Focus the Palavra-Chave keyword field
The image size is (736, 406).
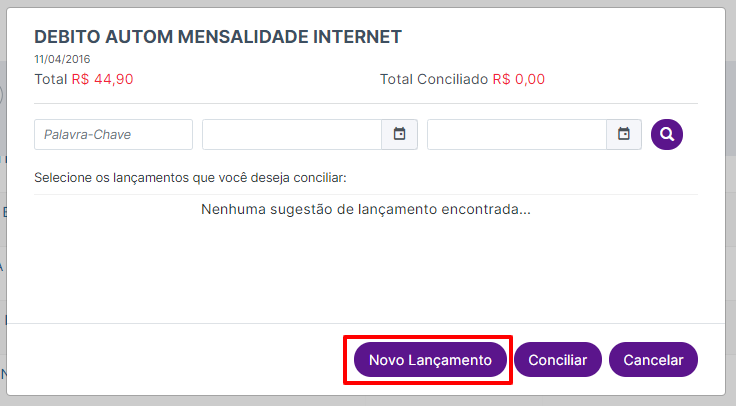coord(113,134)
